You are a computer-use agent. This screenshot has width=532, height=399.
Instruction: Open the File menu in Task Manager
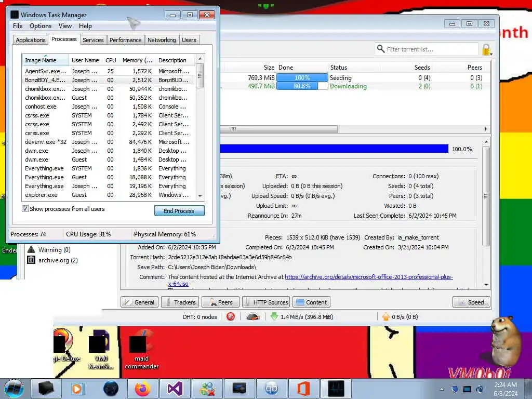18,26
